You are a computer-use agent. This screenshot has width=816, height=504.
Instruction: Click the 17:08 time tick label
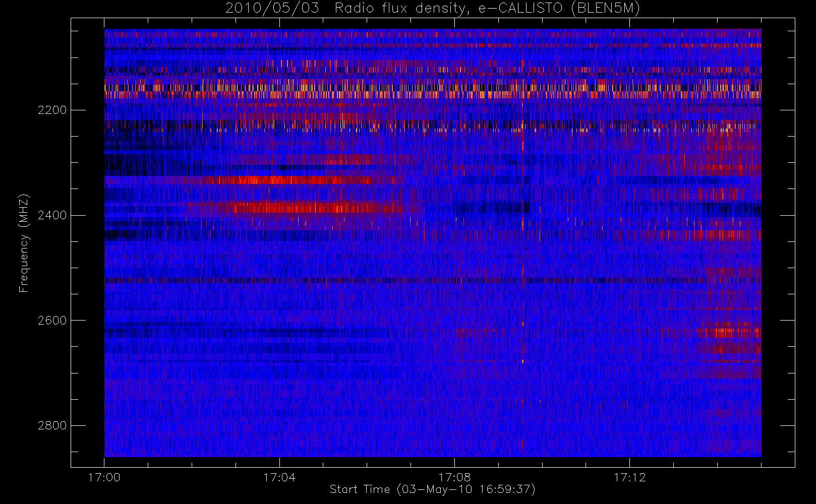[454, 477]
